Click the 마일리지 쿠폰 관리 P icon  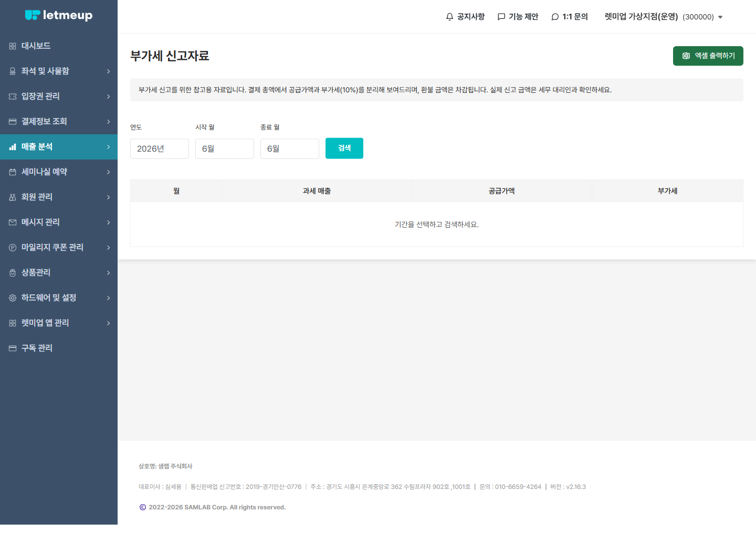tap(13, 248)
